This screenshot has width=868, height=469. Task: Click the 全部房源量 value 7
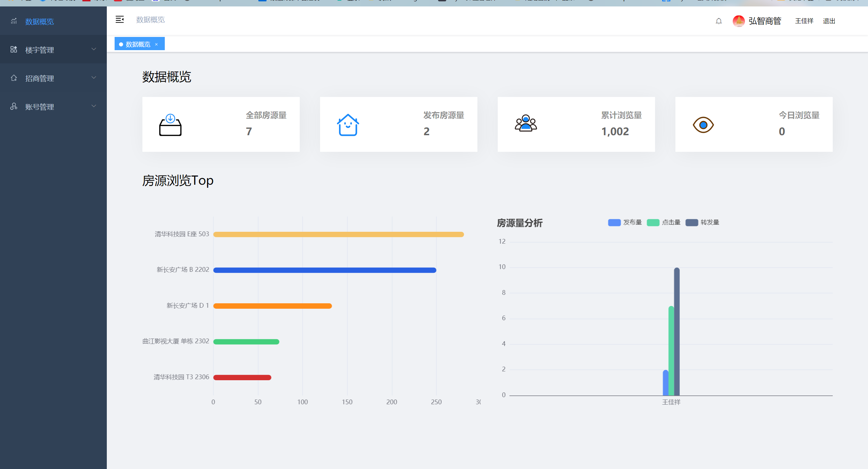(x=249, y=131)
